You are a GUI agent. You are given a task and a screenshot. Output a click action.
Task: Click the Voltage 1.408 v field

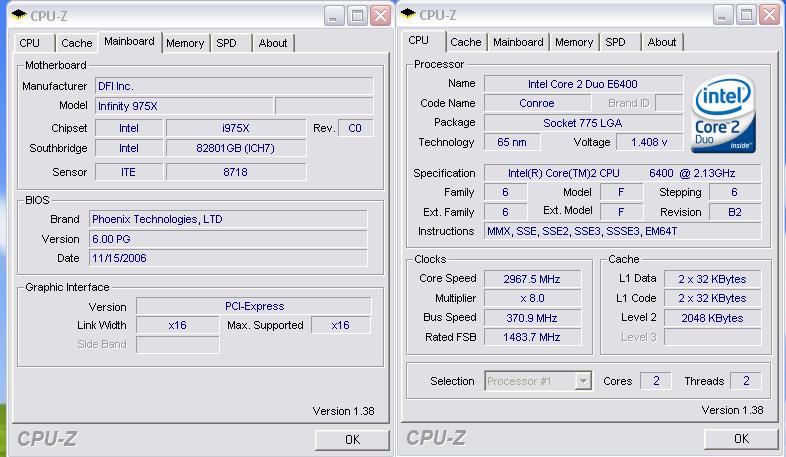(649, 142)
